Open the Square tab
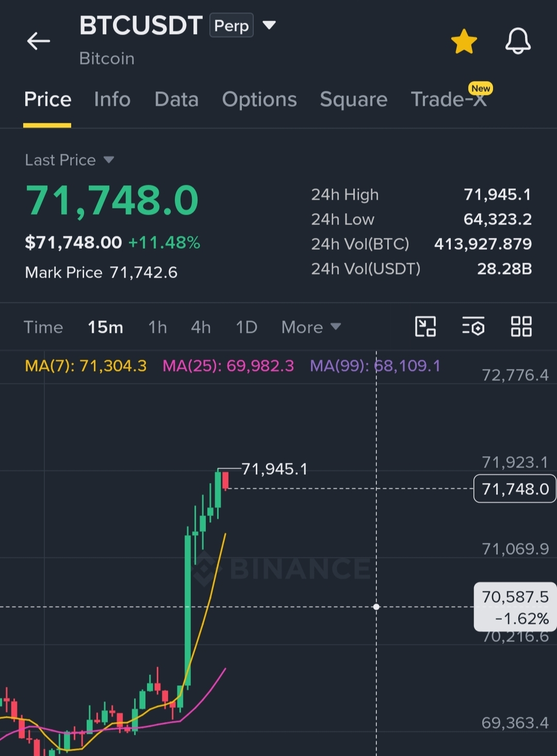 coord(354,99)
